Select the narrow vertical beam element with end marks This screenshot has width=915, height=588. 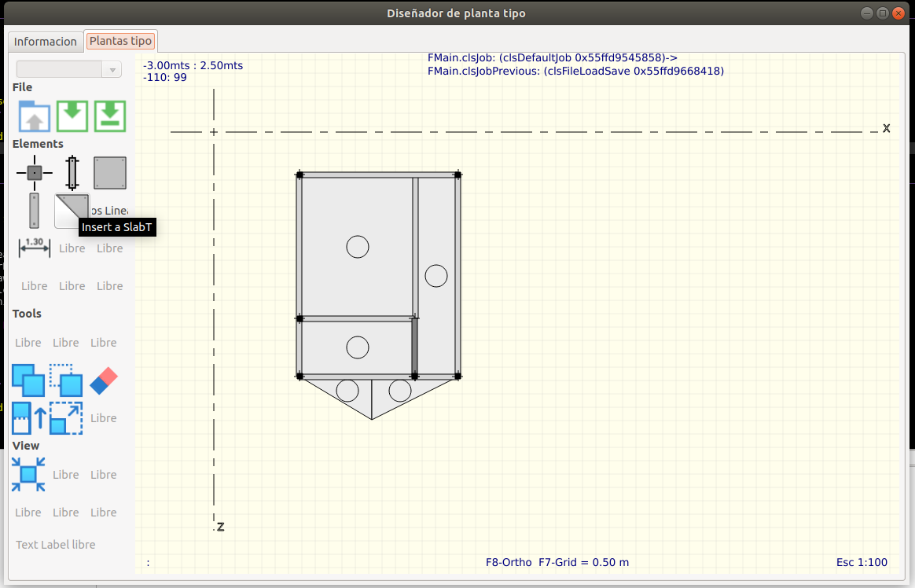click(x=72, y=173)
